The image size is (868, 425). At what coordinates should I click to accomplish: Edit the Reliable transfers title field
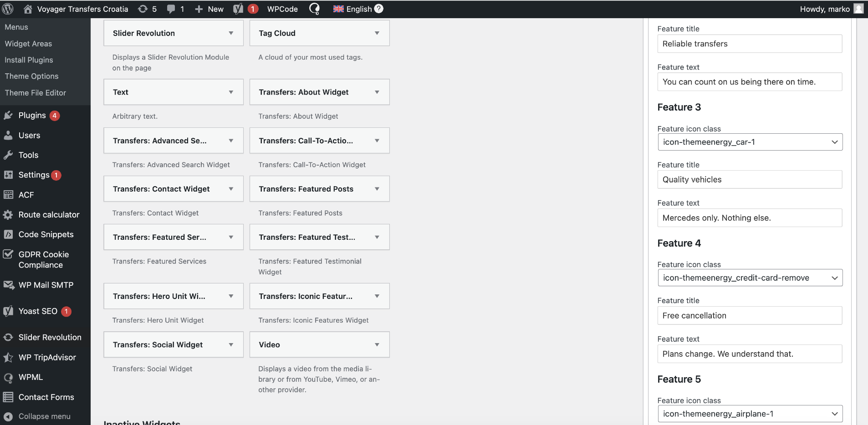[750, 44]
